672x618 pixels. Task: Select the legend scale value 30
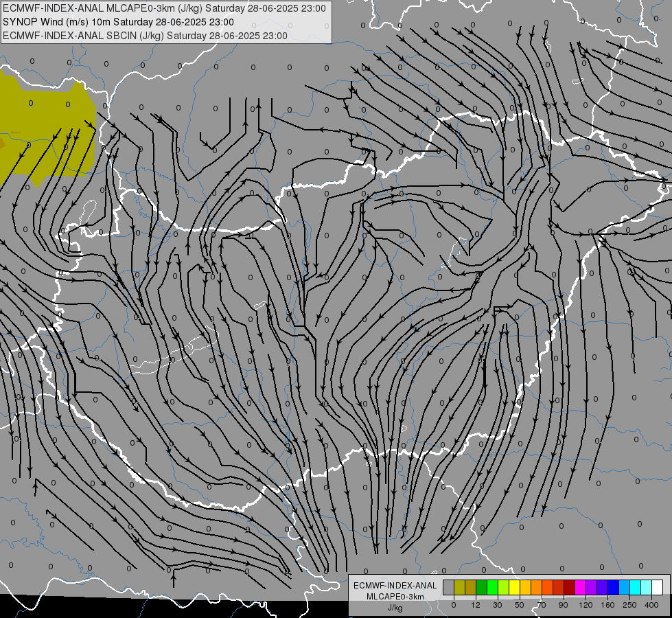[x=498, y=605]
